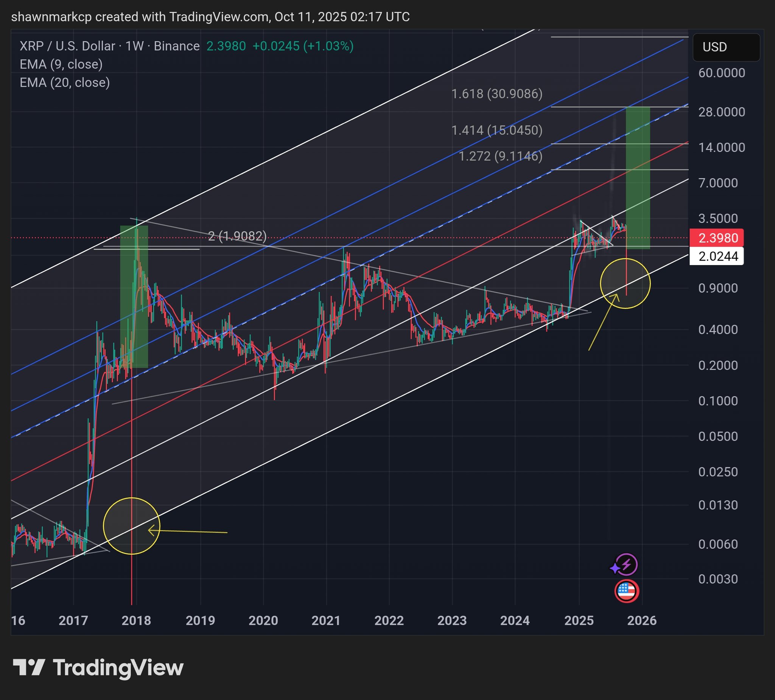The width and height of the screenshot is (775, 700).
Task: Click the 1.414 (15.0450) Fibonacci level label
Action: coord(497,130)
